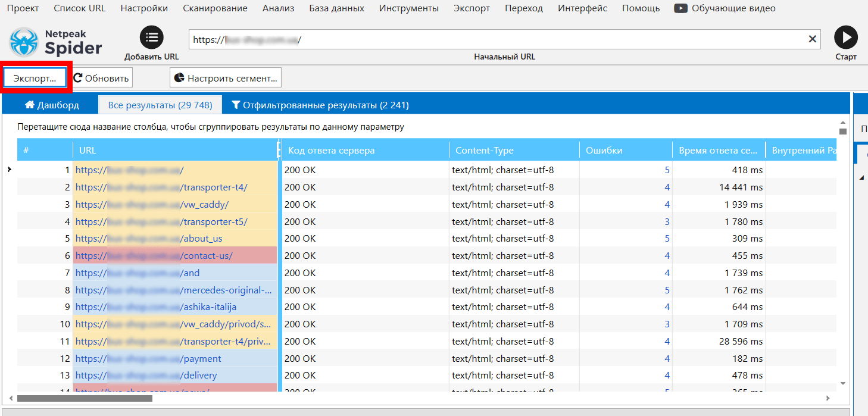Open the Анализ menu

tap(279, 8)
